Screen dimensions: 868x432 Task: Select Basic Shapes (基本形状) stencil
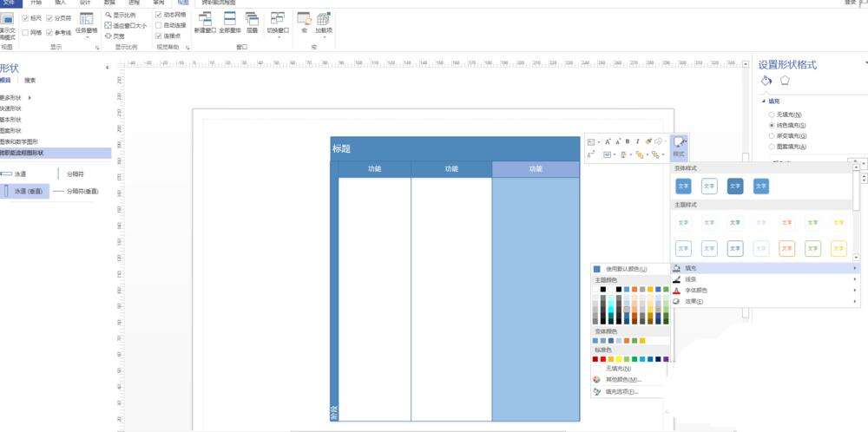[11, 120]
